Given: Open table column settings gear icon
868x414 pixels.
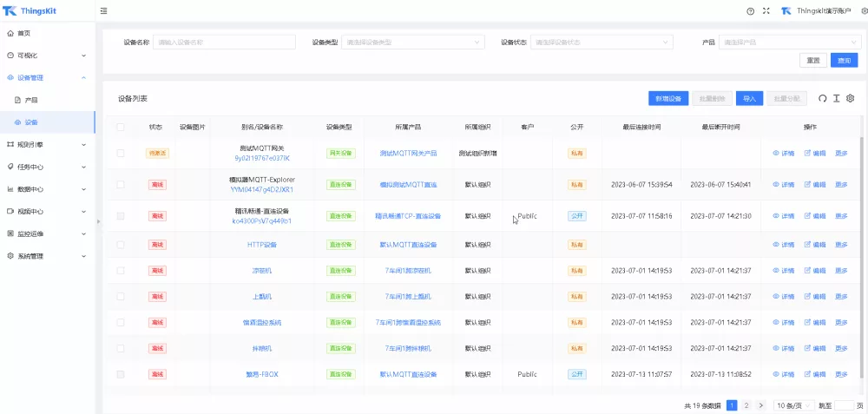Looking at the screenshot, I should coord(851,98).
